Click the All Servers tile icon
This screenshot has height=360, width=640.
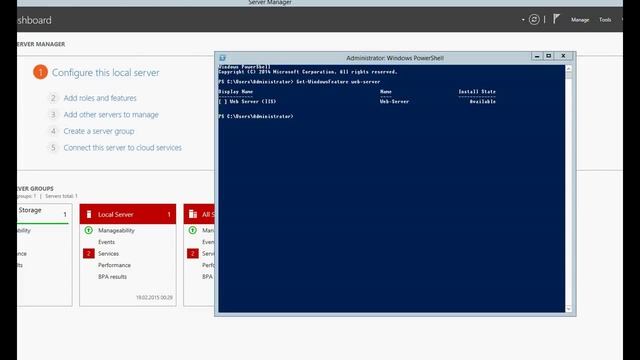193,214
